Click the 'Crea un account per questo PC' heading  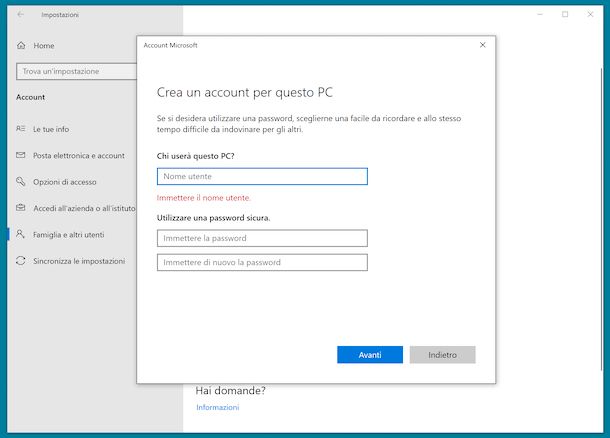tap(245, 93)
